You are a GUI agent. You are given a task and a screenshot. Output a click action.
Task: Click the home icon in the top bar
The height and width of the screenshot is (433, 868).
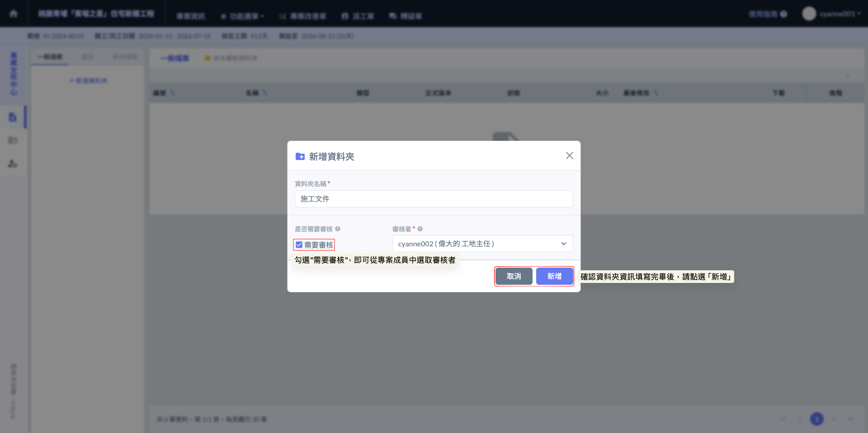(x=14, y=14)
